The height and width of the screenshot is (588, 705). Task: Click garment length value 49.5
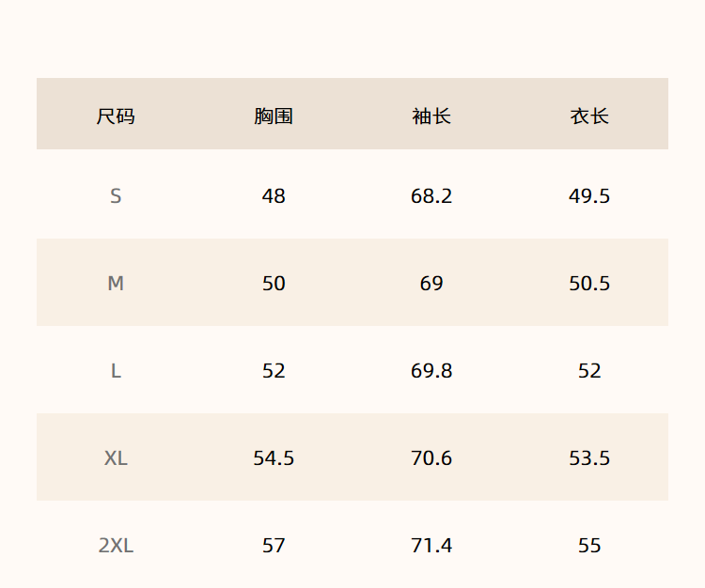(589, 196)
